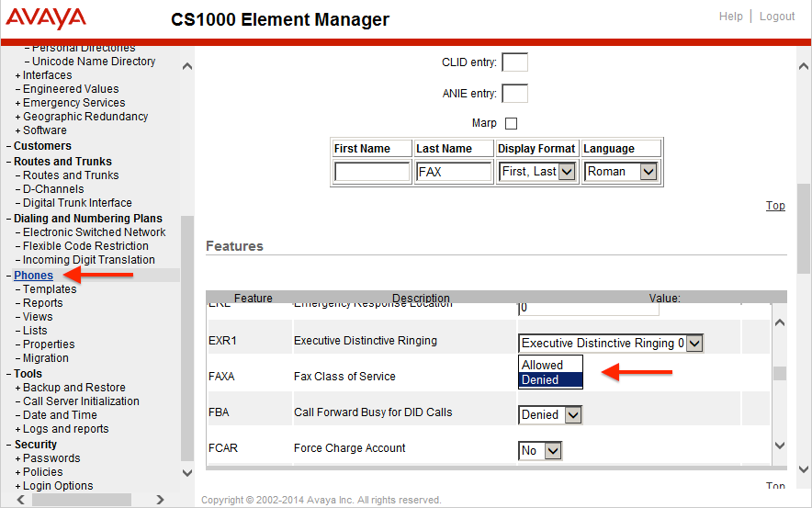Click the Features table scroll-up arrow

[780, 322]
